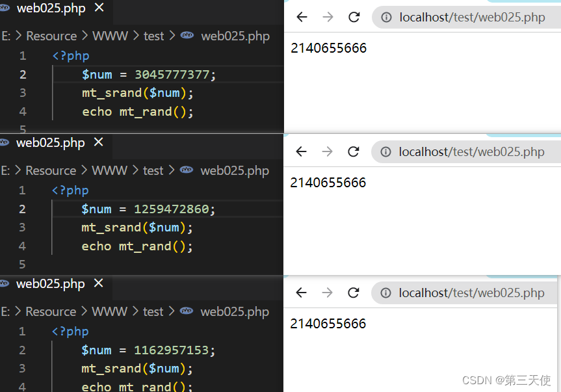The width and height of the screenshot is (561, 392).
Task: Close web025.php tab above the 3045777377 code
Action: pyautogui.click(x=99, y=8)
